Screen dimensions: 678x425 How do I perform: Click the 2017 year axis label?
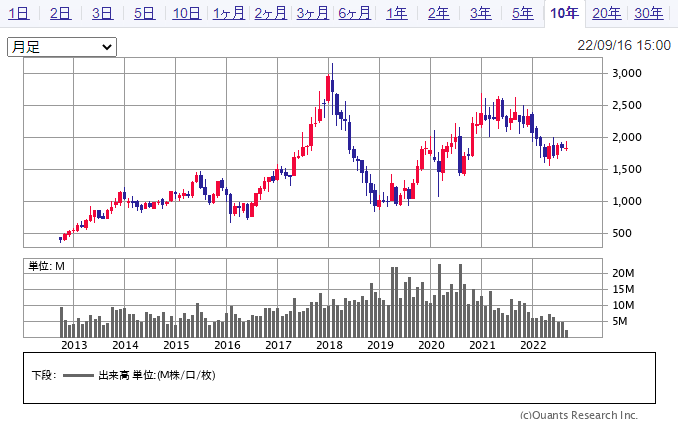pos(278,345)
